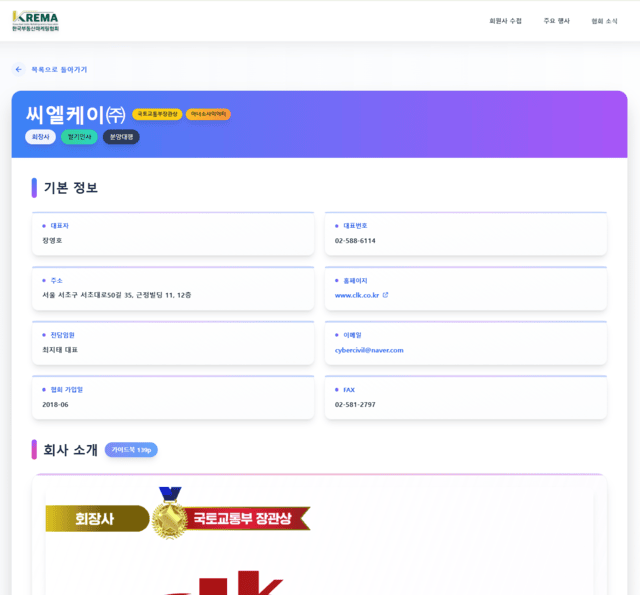Click the green tag next to 회장사
Image resolution: width=640 pixels, height=595 pixels.
[79, 137]
